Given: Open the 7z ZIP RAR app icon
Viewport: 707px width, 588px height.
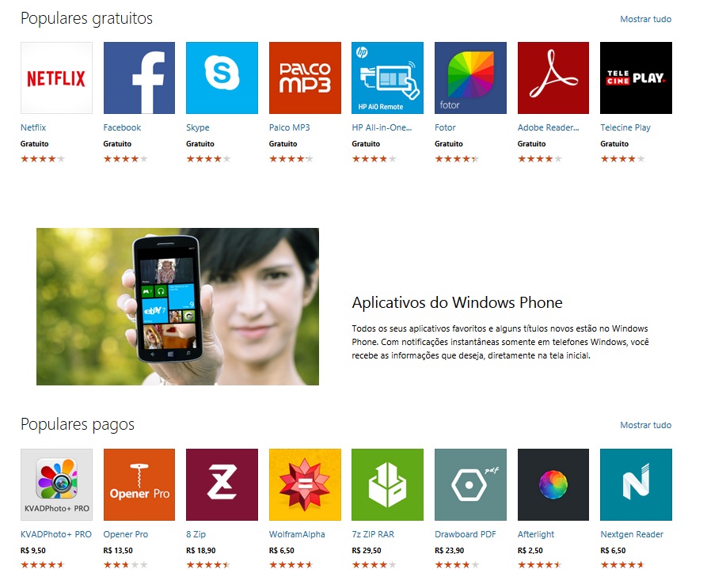Looking at the screenshot, I should tap(388, 484).
